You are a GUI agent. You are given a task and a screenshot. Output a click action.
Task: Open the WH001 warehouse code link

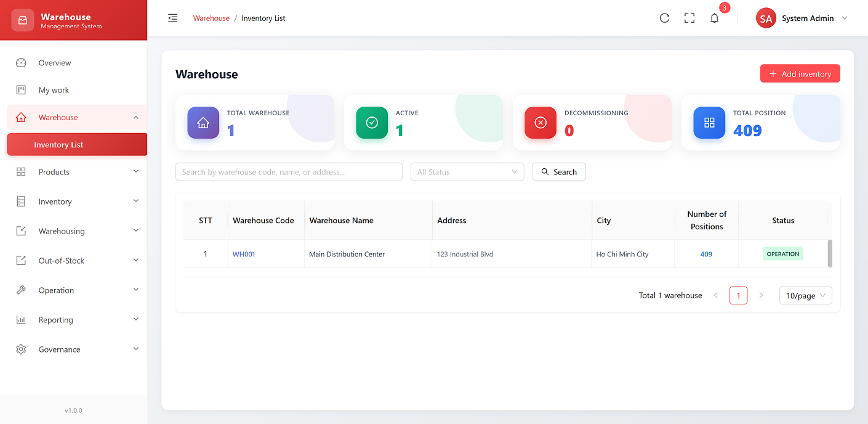244,254
